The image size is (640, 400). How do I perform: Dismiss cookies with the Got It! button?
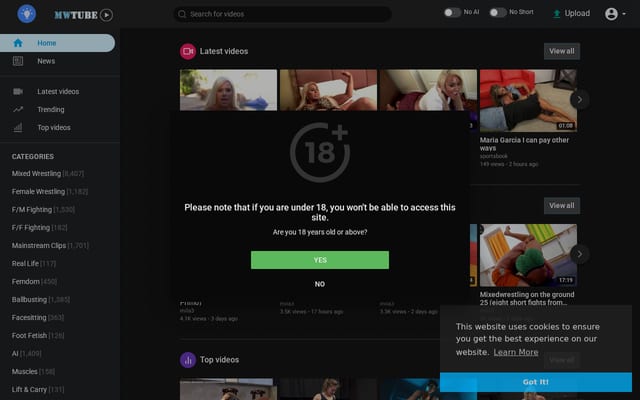[536, 382]
